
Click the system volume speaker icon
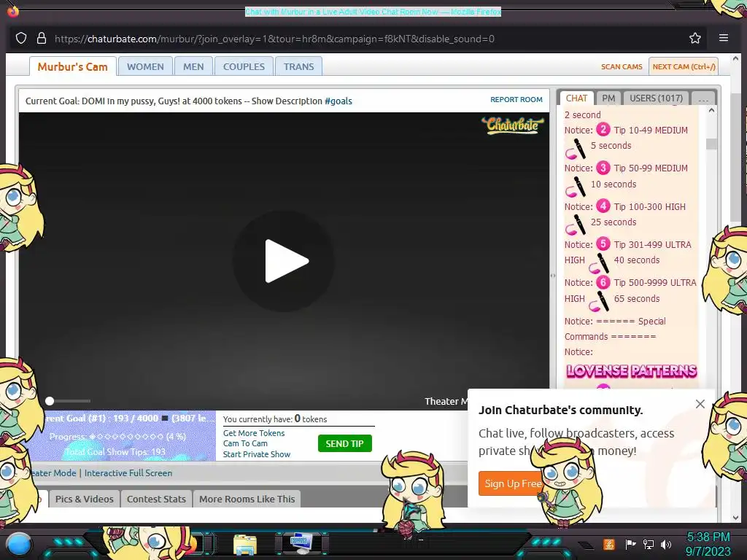tap(665, 544)
